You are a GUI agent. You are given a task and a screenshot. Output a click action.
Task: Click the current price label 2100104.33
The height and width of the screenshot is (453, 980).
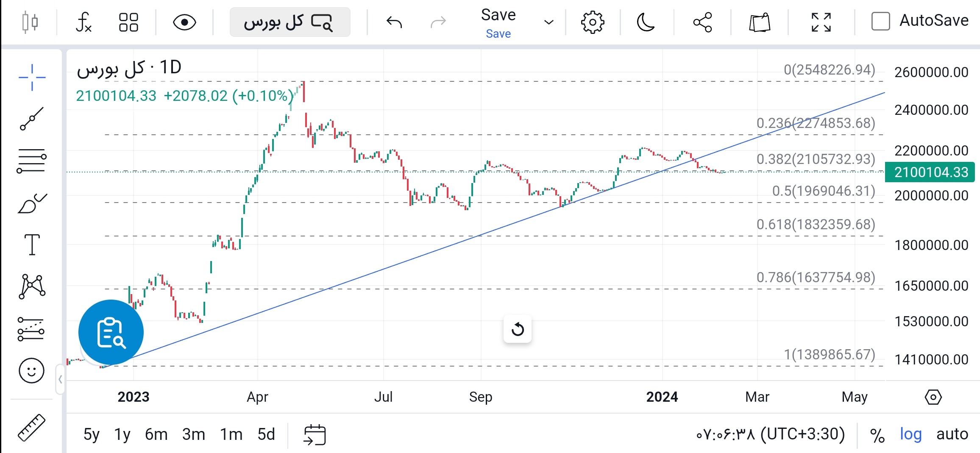(x=930, y=172)
